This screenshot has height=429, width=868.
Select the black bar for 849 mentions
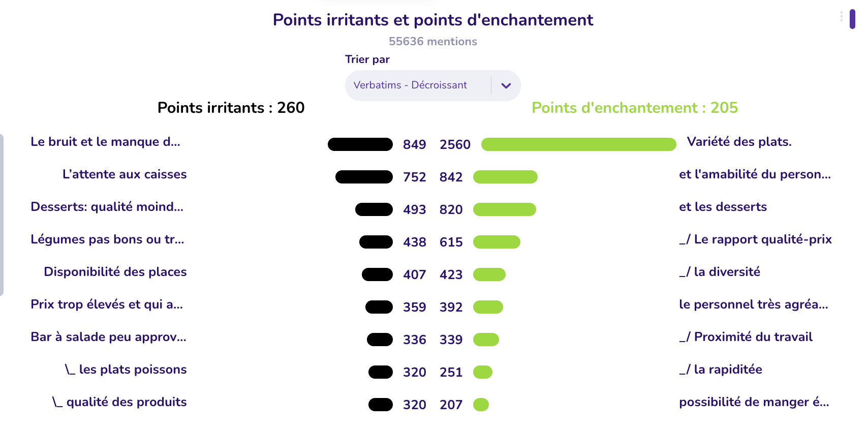(x=360, y=144)
